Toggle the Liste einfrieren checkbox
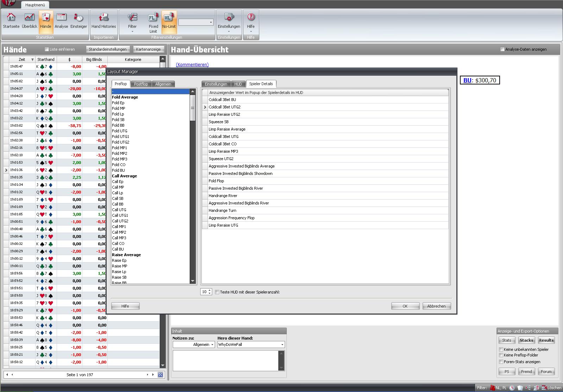The height and width of the screenshot is (392, 563). pyautogui.click(x=47, y=49)
